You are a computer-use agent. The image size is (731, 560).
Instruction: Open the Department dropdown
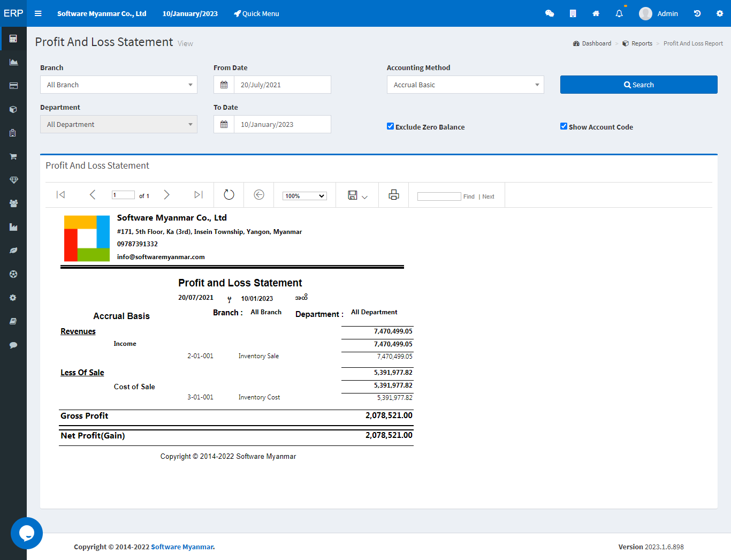point(119,124)
